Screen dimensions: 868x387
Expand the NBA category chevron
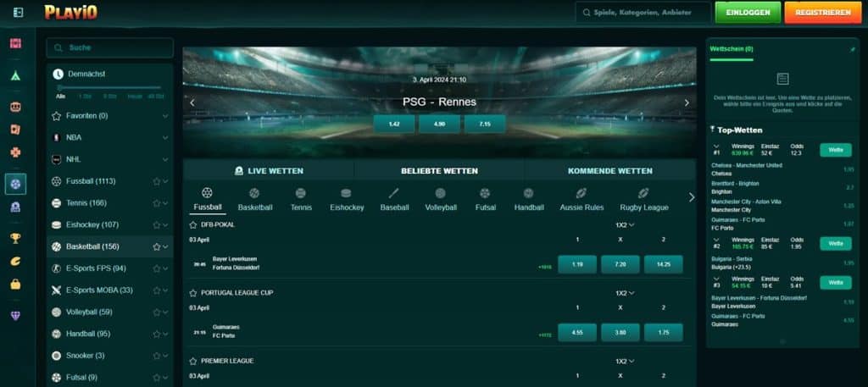(x=165, y=137)
